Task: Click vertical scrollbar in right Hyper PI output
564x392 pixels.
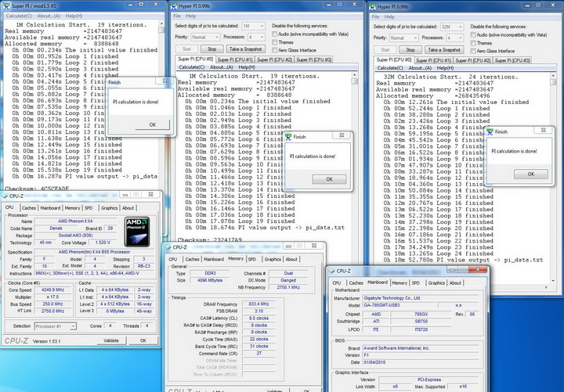Action: click(x=553, y=178)
